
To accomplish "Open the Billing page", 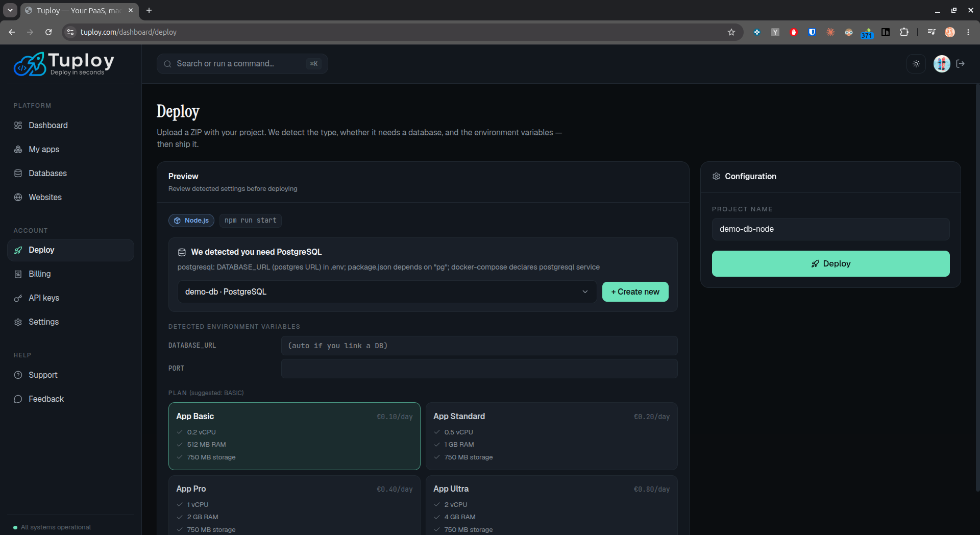I will point(70,274).
